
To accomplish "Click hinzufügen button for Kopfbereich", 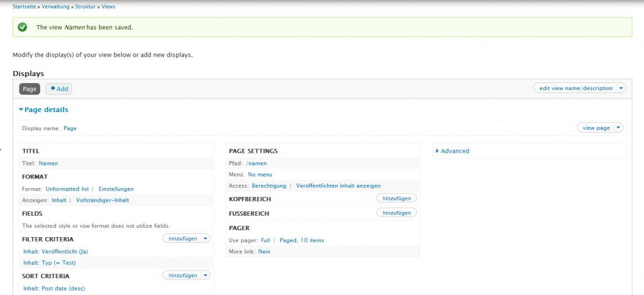I will tap(396, 198).
